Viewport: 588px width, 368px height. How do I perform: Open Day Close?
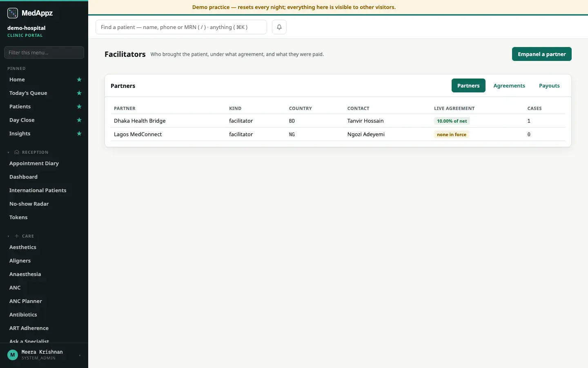22,120
